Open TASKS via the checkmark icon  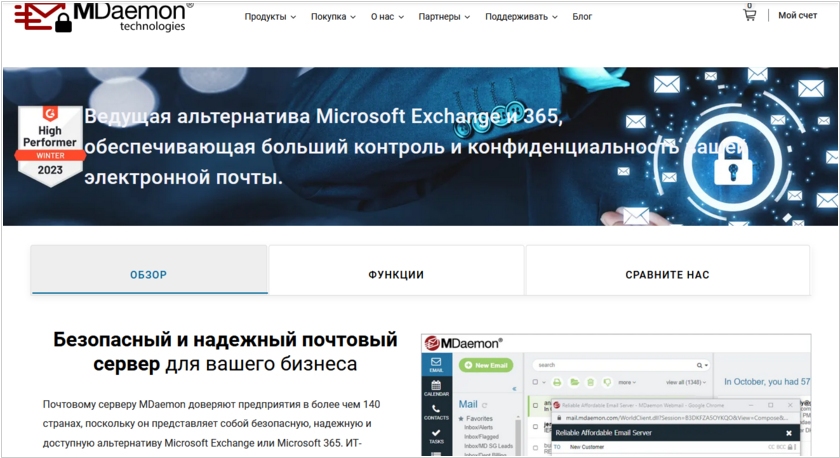(436, 436)
